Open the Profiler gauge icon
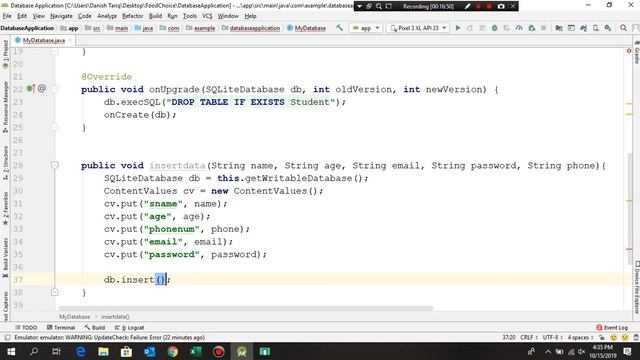This screenshot has height=360, width=640. coord(519,28)
